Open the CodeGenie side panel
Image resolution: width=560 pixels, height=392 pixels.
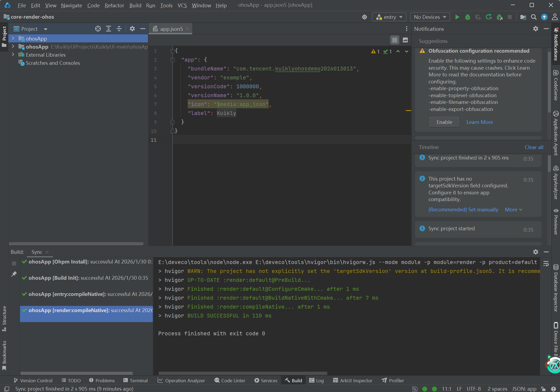556,85
